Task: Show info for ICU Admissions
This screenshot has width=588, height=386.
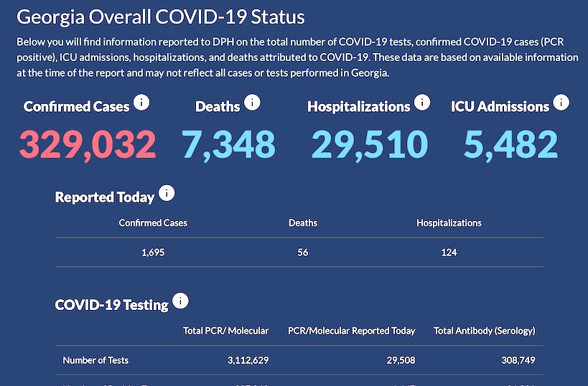Action: point(561,103)
